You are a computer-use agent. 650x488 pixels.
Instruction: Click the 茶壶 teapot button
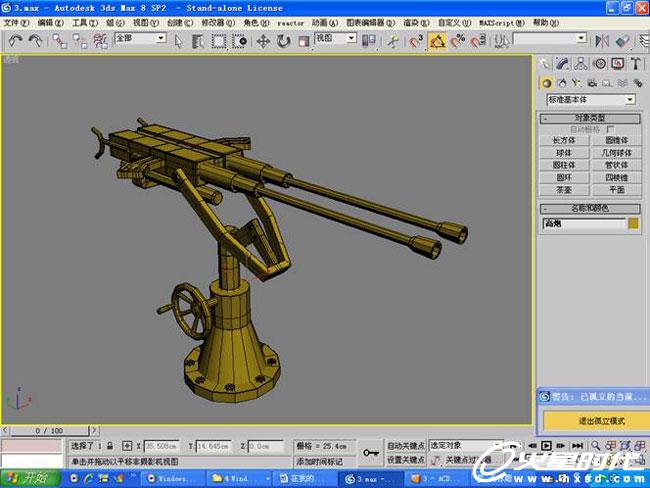(x=564, y=189)
